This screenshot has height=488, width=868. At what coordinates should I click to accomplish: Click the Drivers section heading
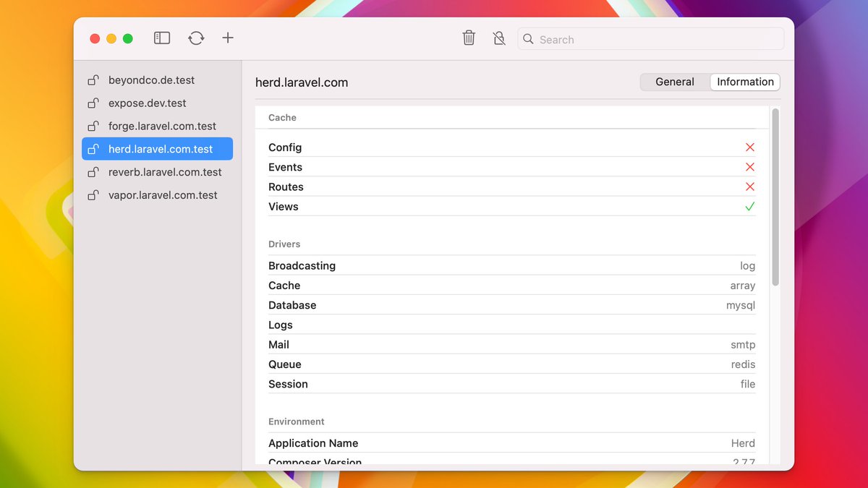point(284,244)
